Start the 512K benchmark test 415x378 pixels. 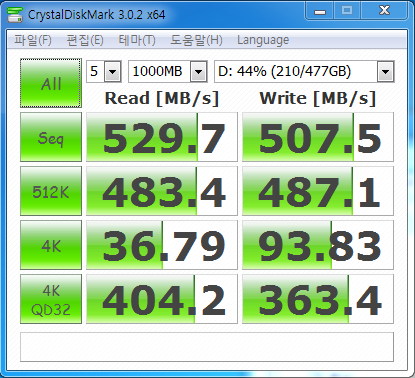(51, 191)
